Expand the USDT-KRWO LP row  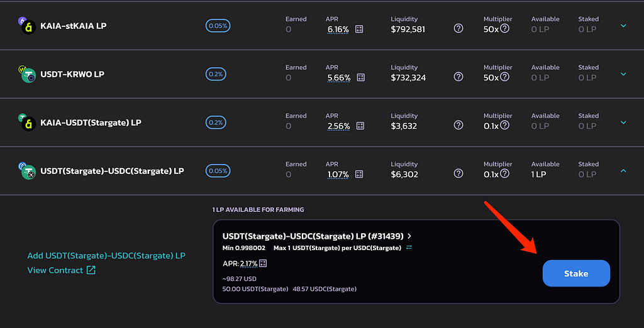click(x=623, y=74)
